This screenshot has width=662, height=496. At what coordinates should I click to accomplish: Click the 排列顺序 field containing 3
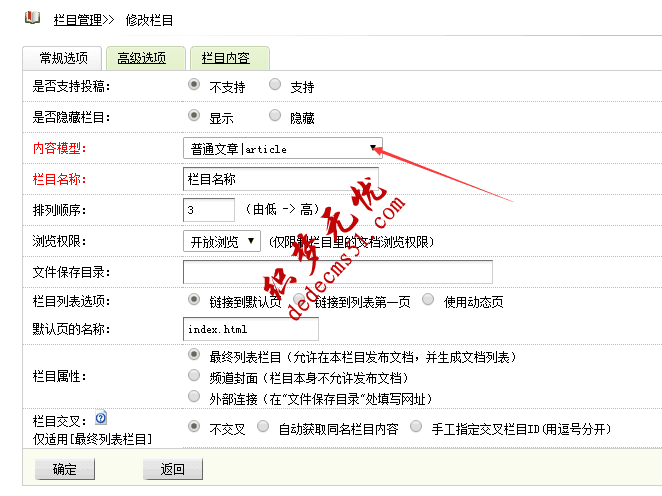pyautogui.click(x=209, y=210)
